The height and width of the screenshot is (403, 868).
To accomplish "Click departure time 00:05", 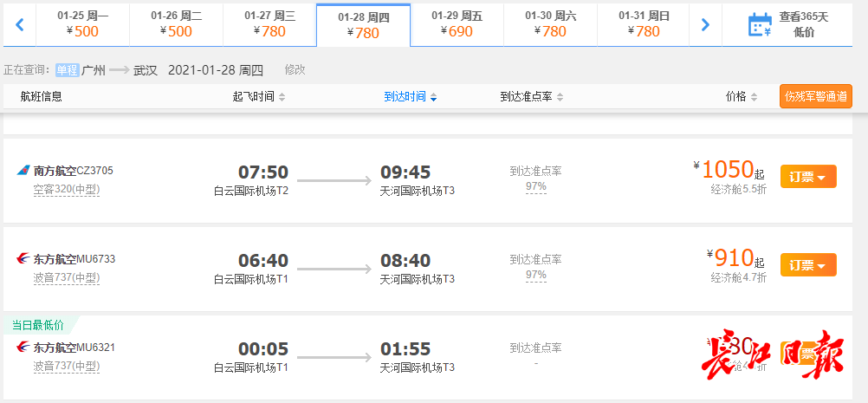I will [x=263, y=349].
